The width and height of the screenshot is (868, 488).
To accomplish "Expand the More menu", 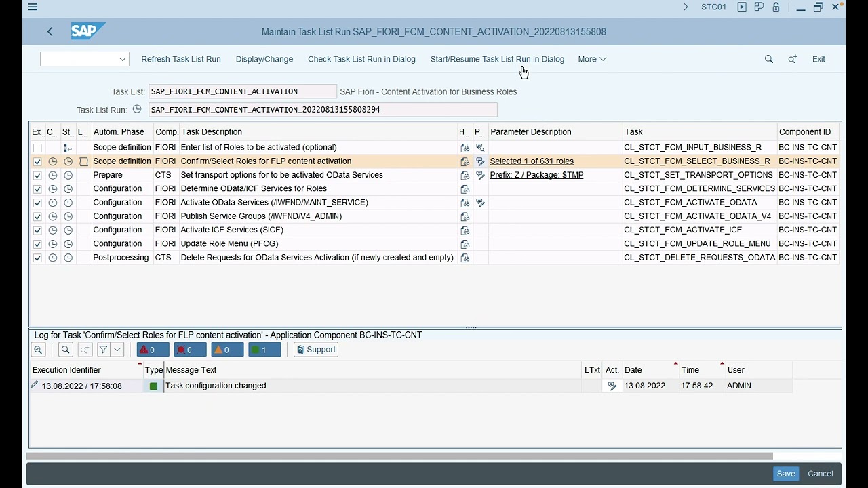I will click(x=592, y=59).
